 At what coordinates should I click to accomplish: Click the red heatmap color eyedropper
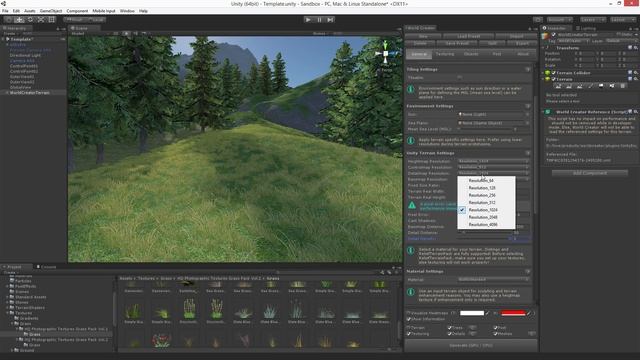pyautogui.click(x=529, y=313)
